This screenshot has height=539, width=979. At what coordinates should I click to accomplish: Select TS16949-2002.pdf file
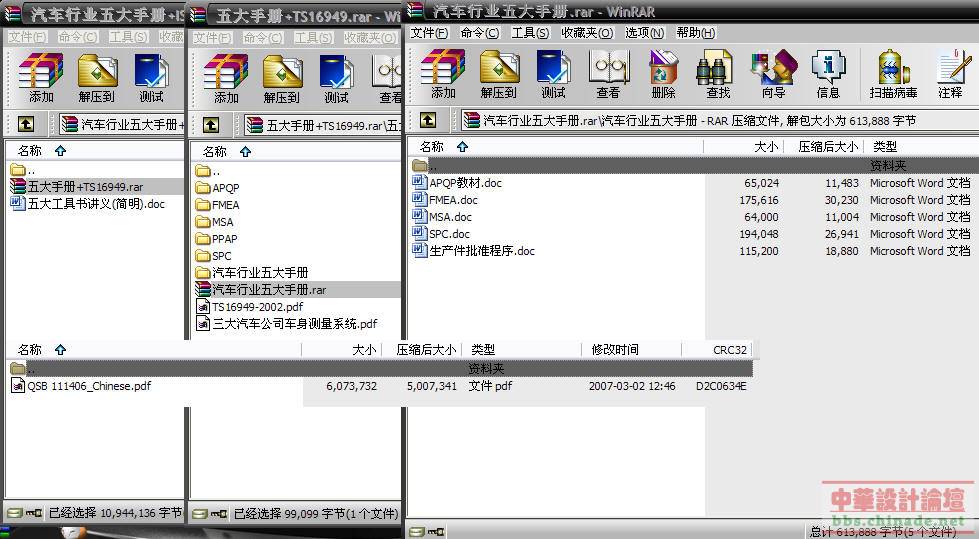point(250,307)
